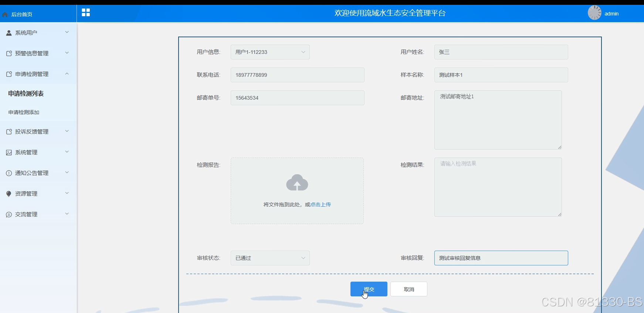Click the icon beside 预警信息管理
Viewport: 644px width, 313px height.
[x=9, y=54]
